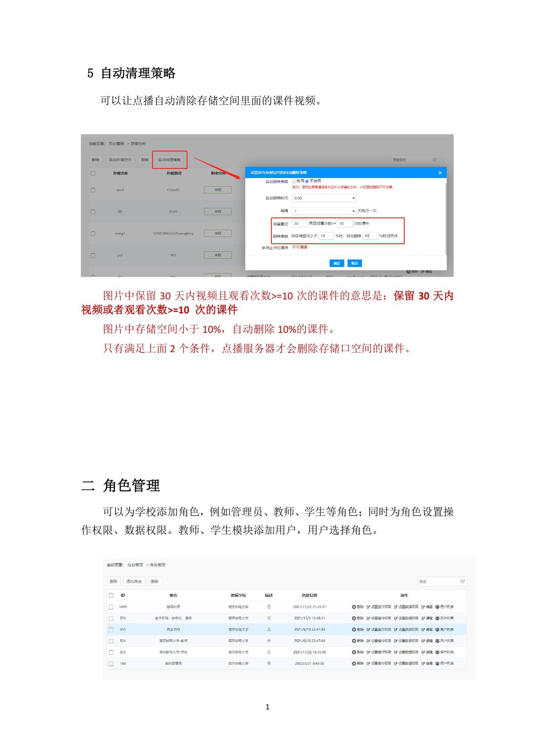
Task: Edit role 574 with 编辑 icon
Action: tap(427, 618)
